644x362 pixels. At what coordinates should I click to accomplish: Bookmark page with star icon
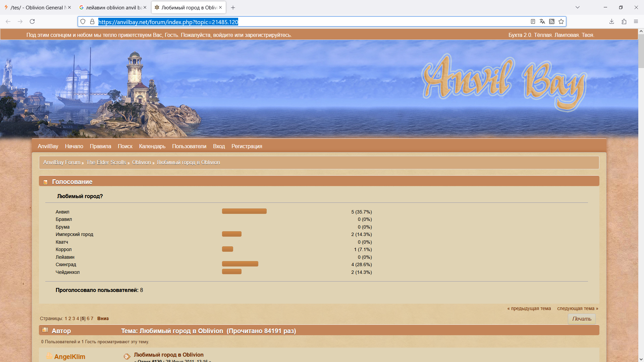tap(561, 21)
